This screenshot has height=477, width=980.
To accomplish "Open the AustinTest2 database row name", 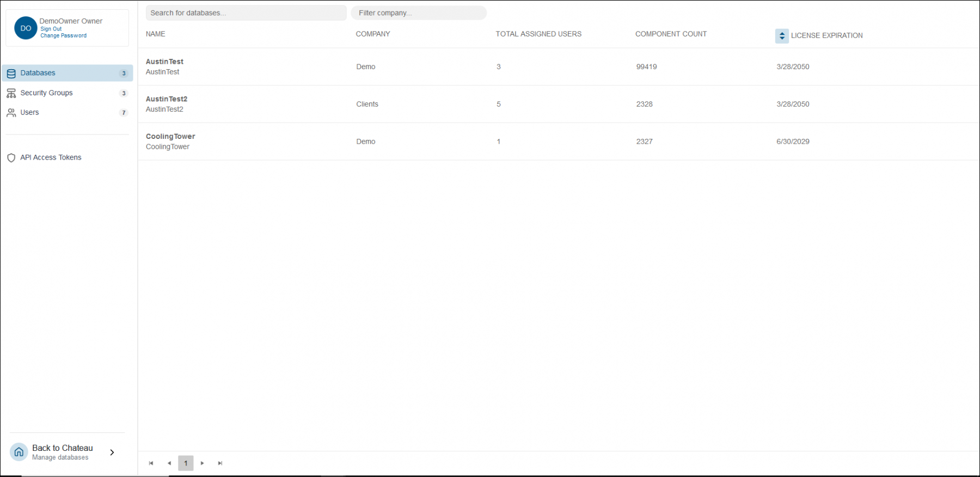I will [x=167, y=99].
